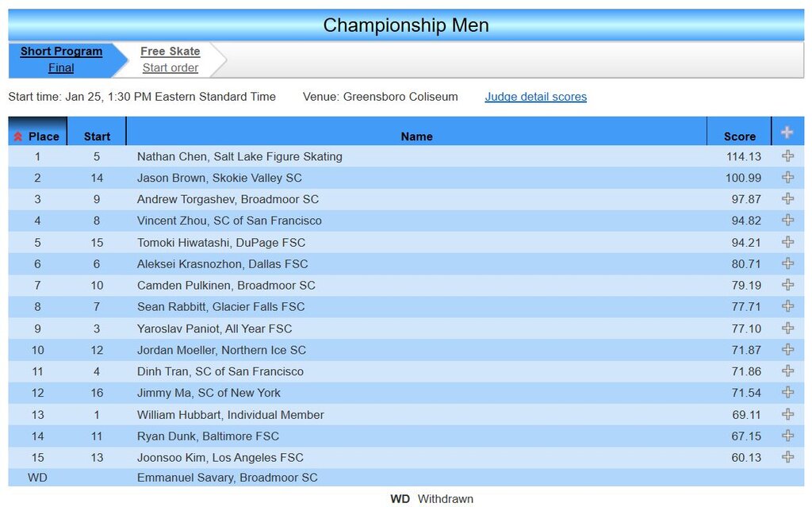Open the Free Skate Start order link
812x507 pixels.
point(170,68)
